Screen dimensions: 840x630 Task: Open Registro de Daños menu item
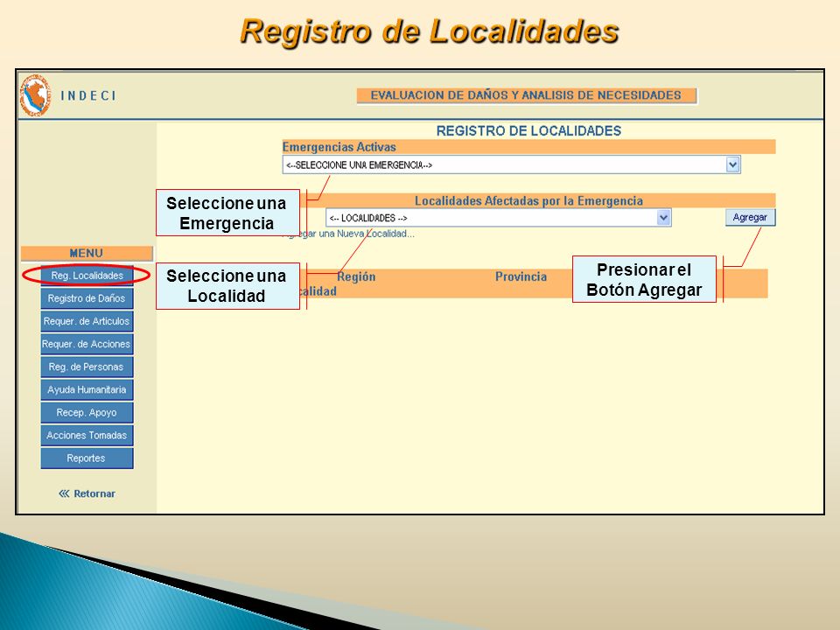pos(87,298)
